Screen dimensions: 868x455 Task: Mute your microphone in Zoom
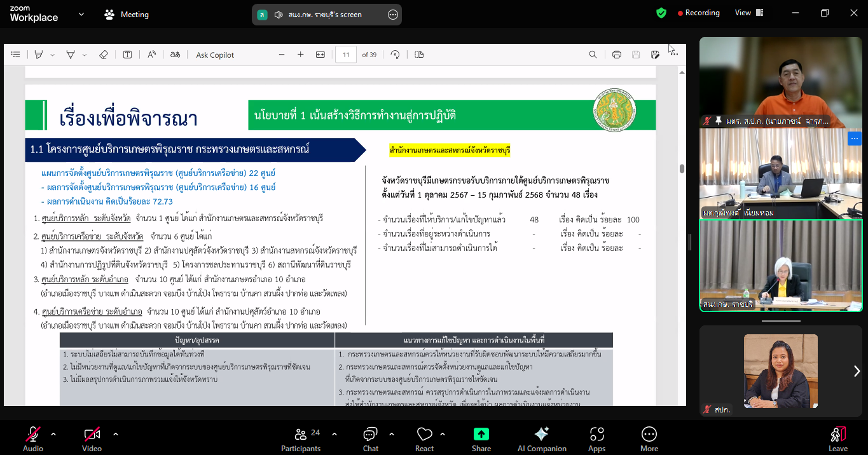click(x=32, y=438)
